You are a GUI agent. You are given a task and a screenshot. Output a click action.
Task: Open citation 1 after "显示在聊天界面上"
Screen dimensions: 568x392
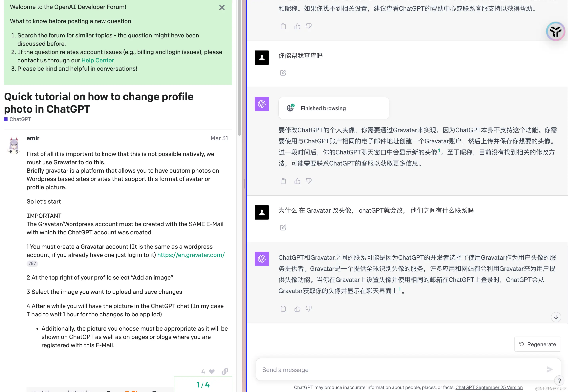click(x=400, y=289)
